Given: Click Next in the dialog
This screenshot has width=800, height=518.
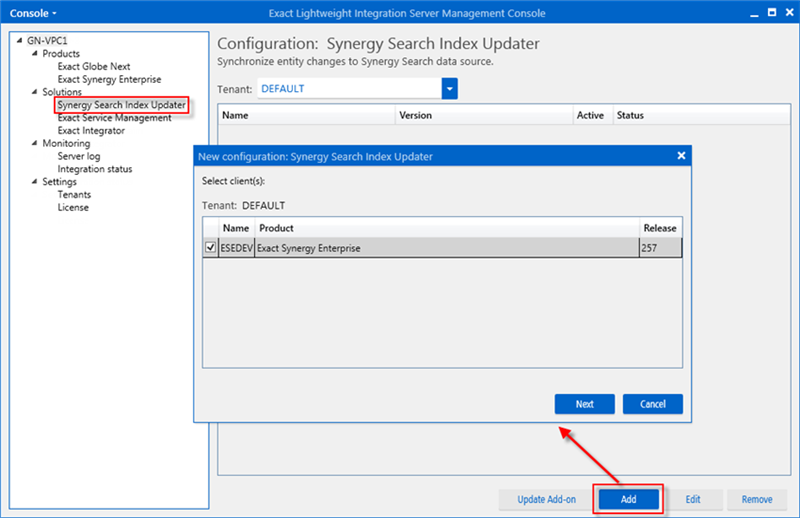Looking at the screenshot, I should pos(585,404).
